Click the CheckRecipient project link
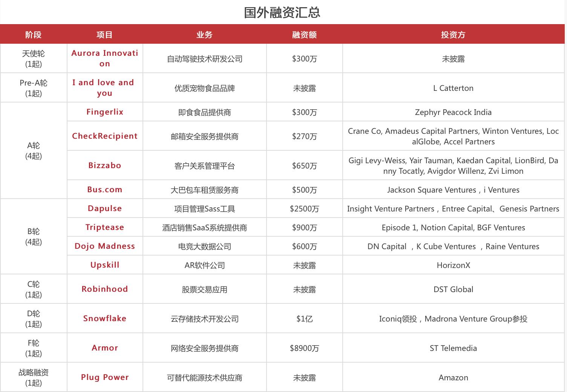The width and height of the screenshot is (567, 392). pos(105,136)
